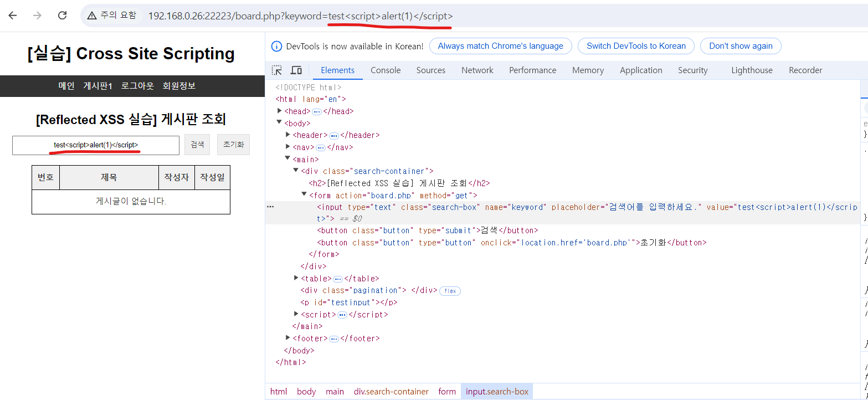Select the html lang="en" DOM line
The height and width of the screenshot is (400, 868).
coord(310,99)
